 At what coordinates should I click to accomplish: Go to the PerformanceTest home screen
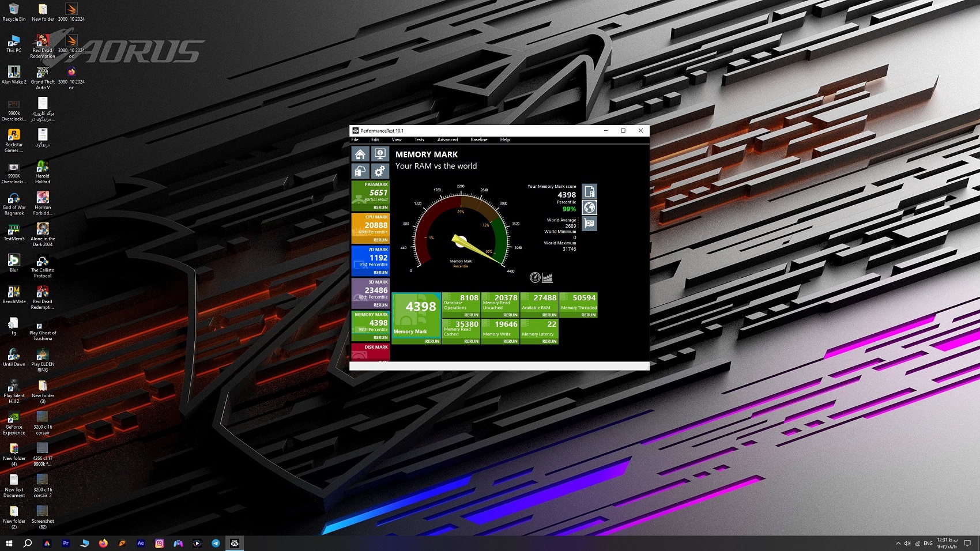360,154
